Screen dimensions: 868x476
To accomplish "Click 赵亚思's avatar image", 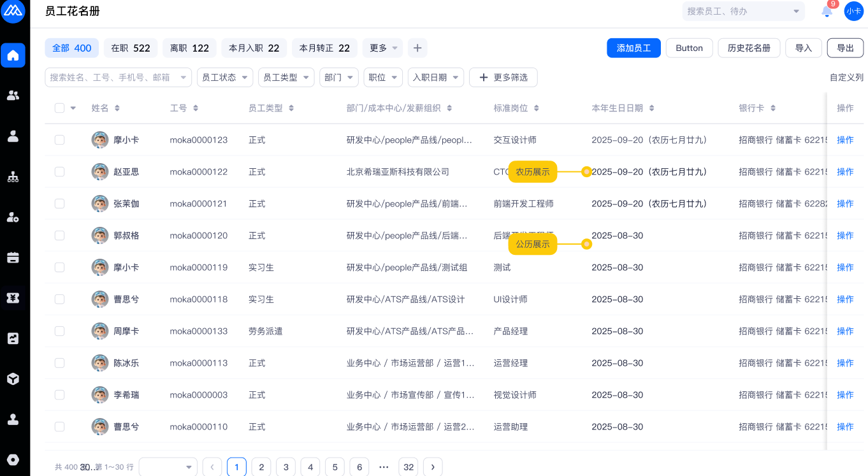I will [99, 172].
